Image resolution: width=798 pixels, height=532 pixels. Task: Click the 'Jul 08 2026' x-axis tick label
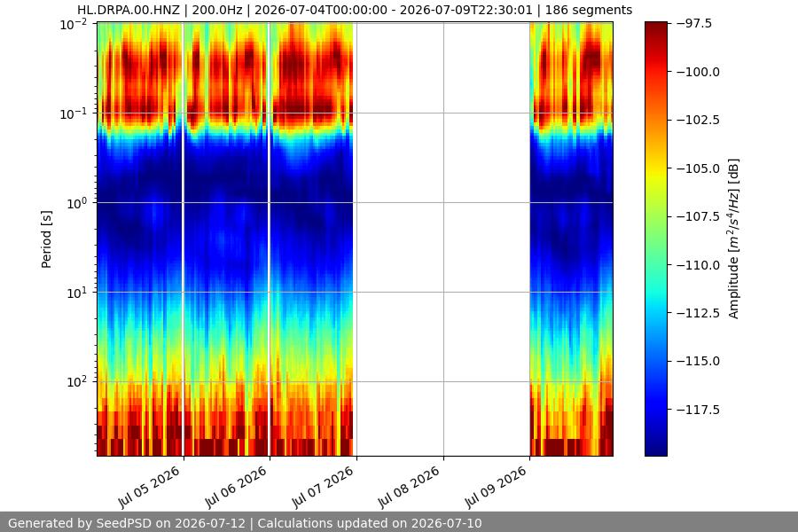409,487
